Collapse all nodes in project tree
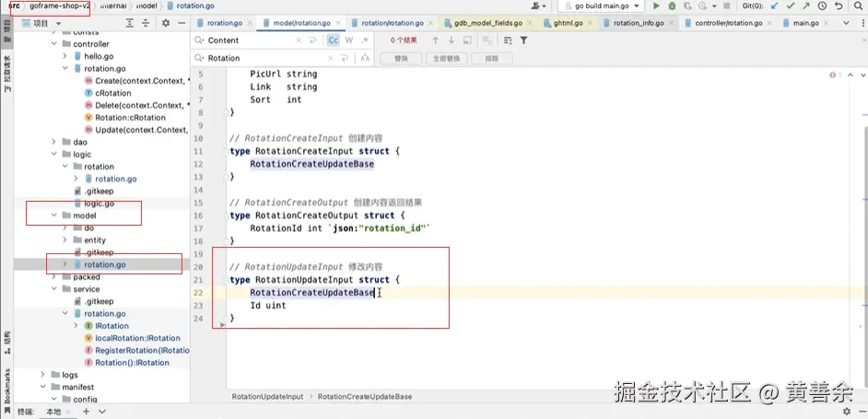The width and height of the screenshot is (868, 419). click(146, 23)
